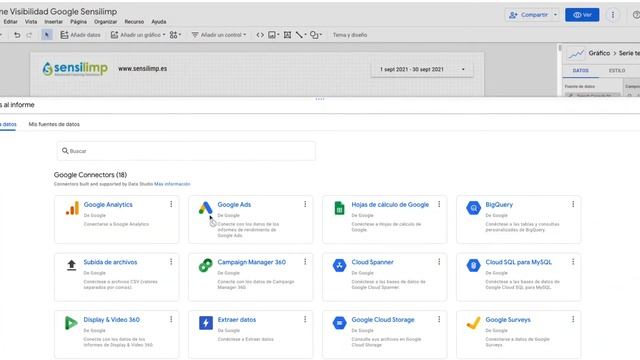Click the insert image icon
640x360 pixels.
coord(273,35)
